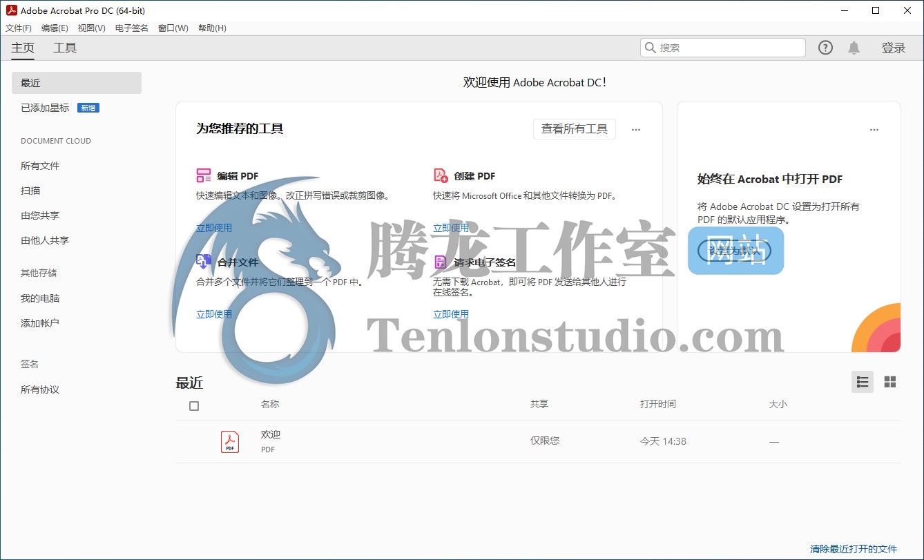Click the Edit PDF tool icon
Image resolution: width=924 pixels, height=560 pixels.
coord(204,175)
